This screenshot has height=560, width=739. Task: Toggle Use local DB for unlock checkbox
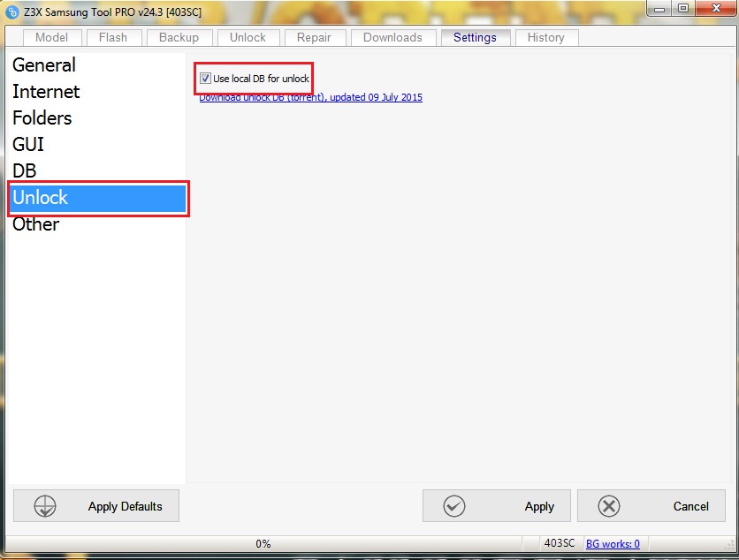[205, 79]
